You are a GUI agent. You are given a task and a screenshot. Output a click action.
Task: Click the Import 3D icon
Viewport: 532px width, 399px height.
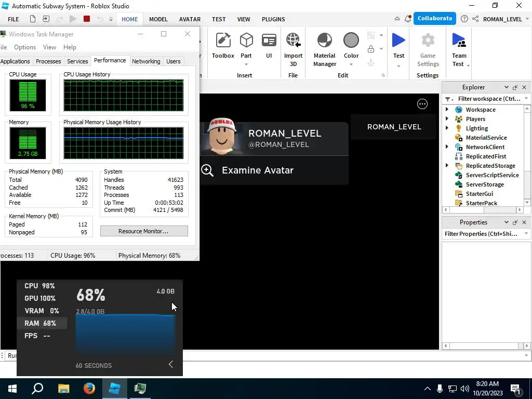point(293,40)
